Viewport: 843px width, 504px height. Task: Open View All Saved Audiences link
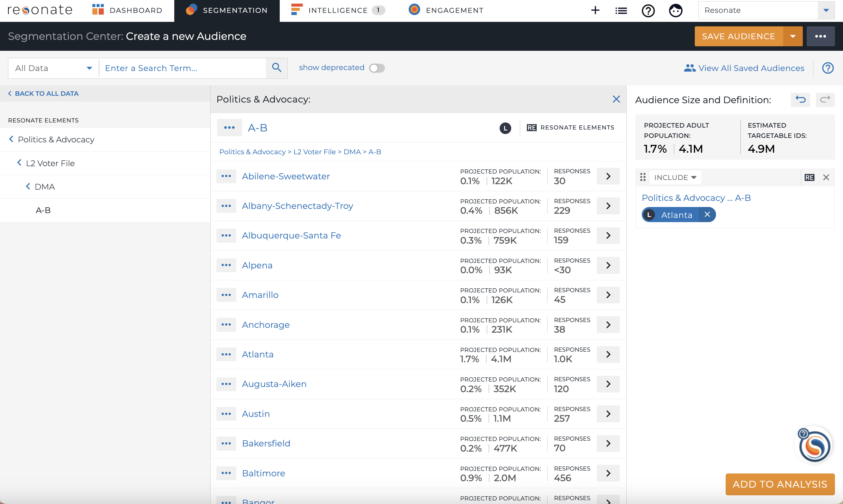coord(744,68)
